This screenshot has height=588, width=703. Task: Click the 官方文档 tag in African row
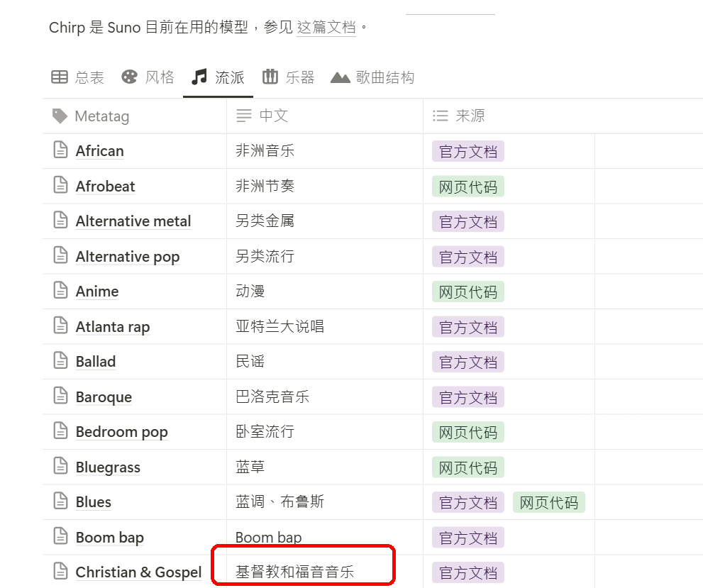pos(468,152)
